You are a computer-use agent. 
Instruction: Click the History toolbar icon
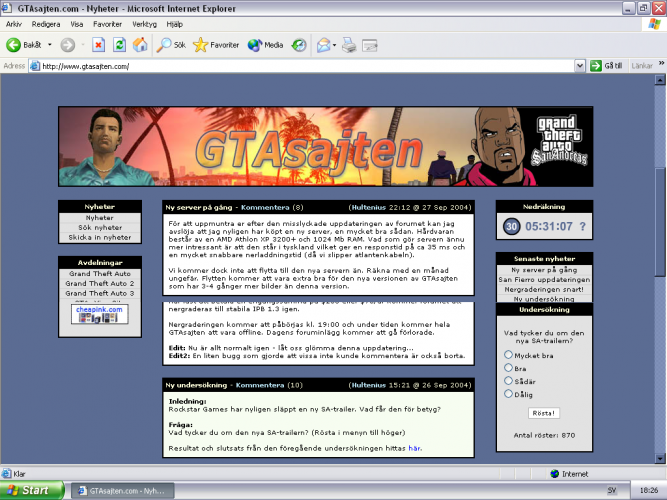tap(299, 45)
